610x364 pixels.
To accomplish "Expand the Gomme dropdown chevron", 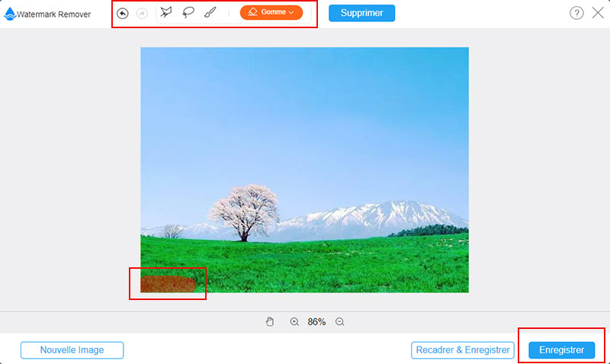I will tap(291, 13).
